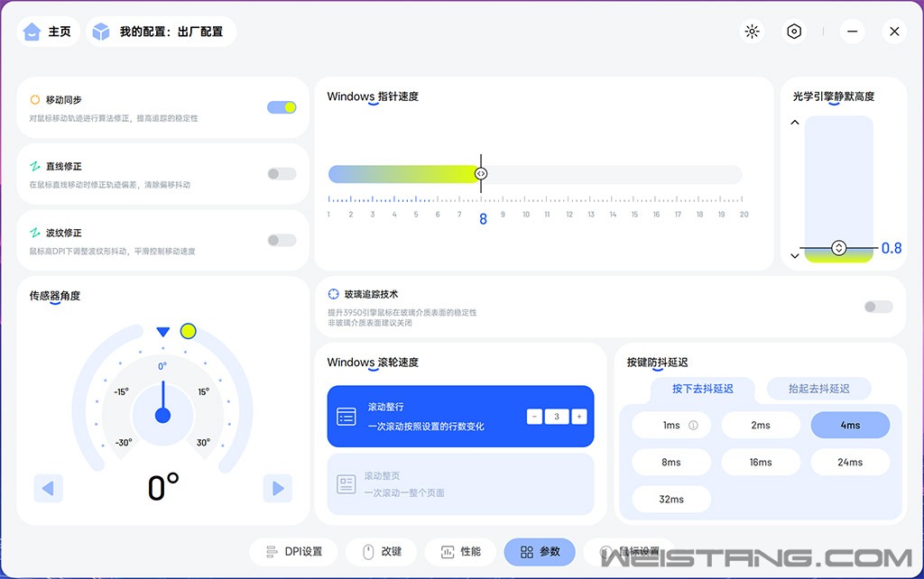Open the DPI设置 tab
This screenshot has height=579, width=924.
coord(294,551)
